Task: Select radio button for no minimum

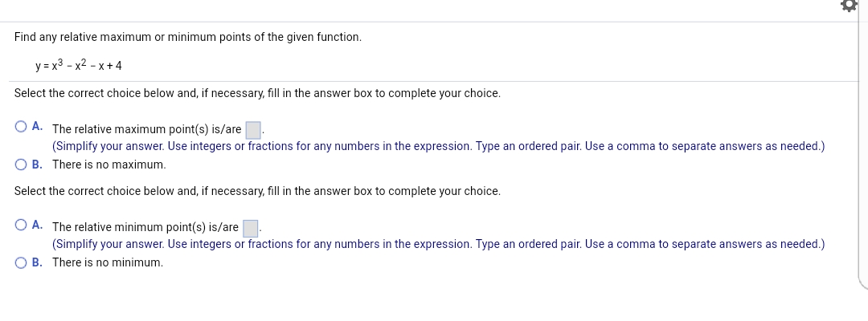Action: click(19, 262)
